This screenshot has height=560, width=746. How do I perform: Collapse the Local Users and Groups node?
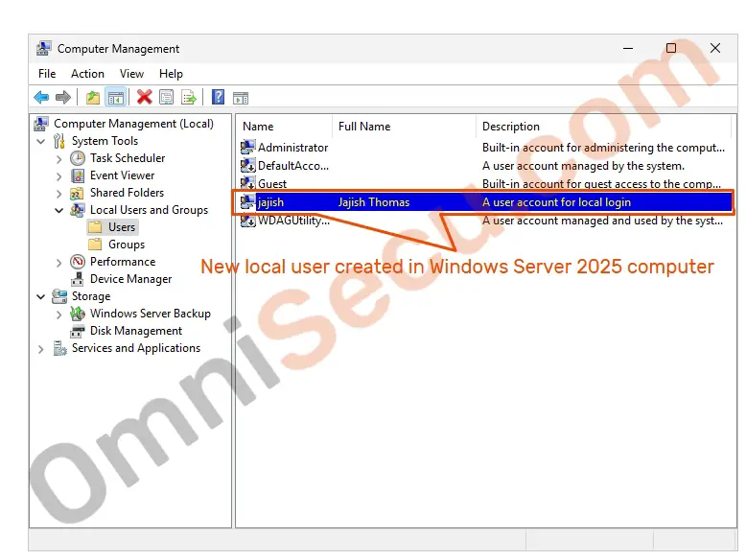coord(59,210)
